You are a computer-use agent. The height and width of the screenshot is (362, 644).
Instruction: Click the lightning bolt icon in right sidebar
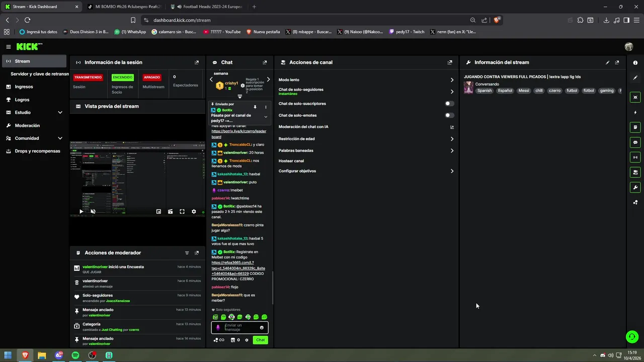tap(635, 113)
